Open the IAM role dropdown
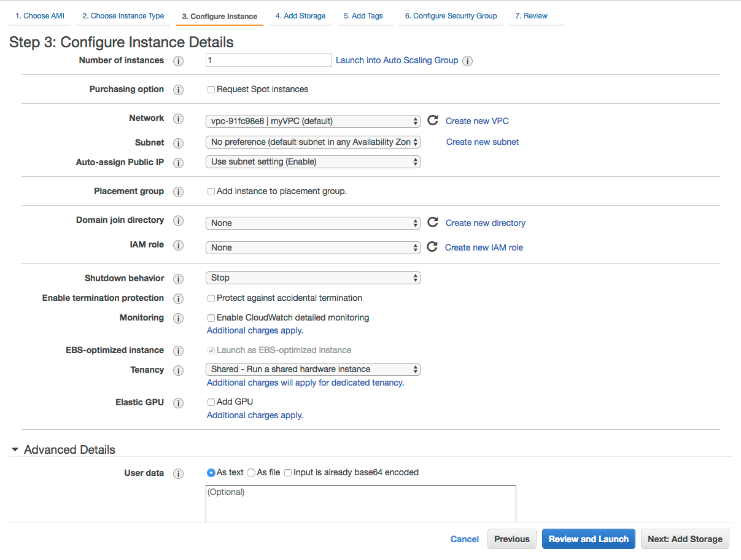This screenshot has height=560, width=741. [313, 247]
